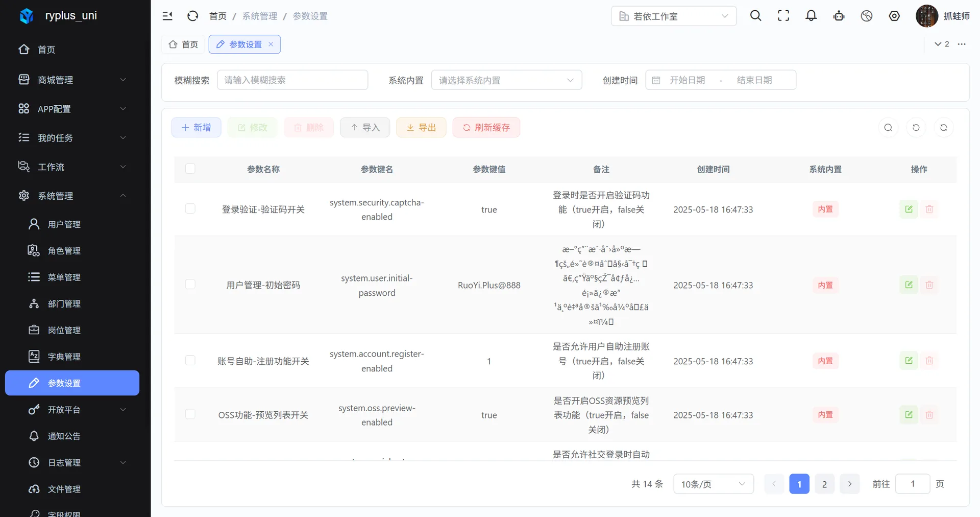Toggle the table search visibility icon
Image resolution: width=980 pixels, height=517 pixels.
pyautogui.click(x=888, y=128)
